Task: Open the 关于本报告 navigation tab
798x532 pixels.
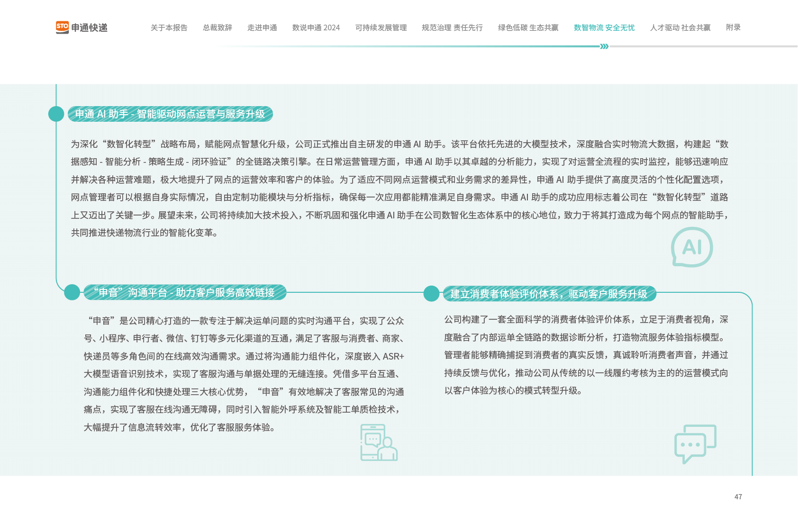Action: pyautogui.click(x=169, y=27)
